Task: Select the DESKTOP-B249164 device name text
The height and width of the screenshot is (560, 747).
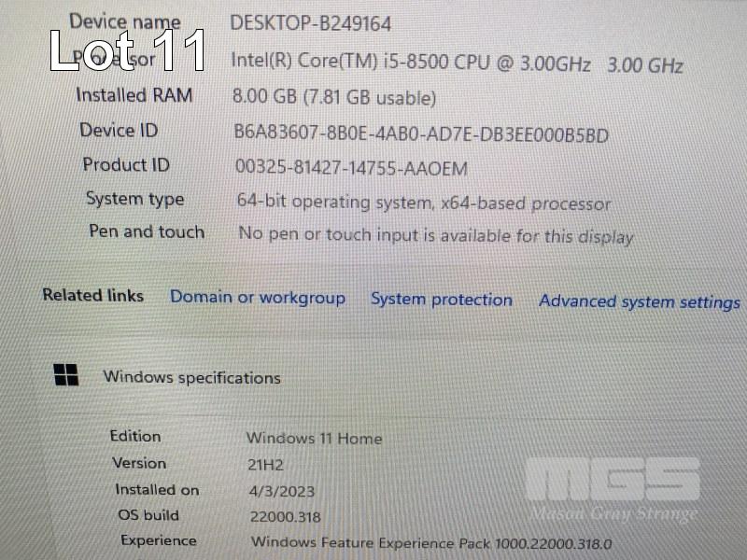Action: (x=311, y=23)
